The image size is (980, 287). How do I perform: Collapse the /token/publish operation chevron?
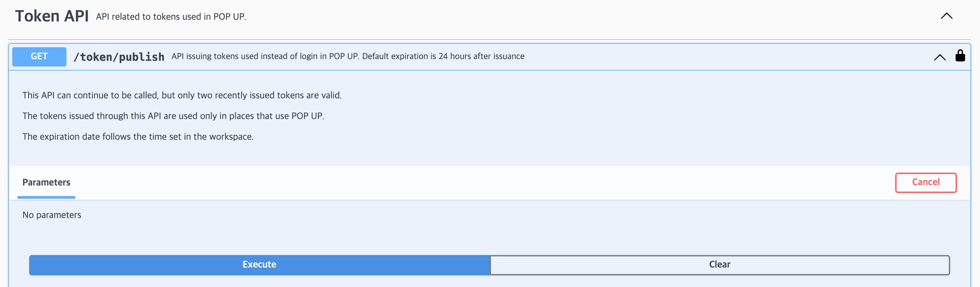click(939, 57)
